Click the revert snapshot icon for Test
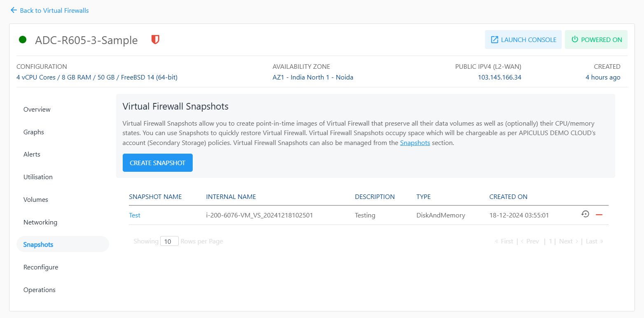 coord(585,214)
